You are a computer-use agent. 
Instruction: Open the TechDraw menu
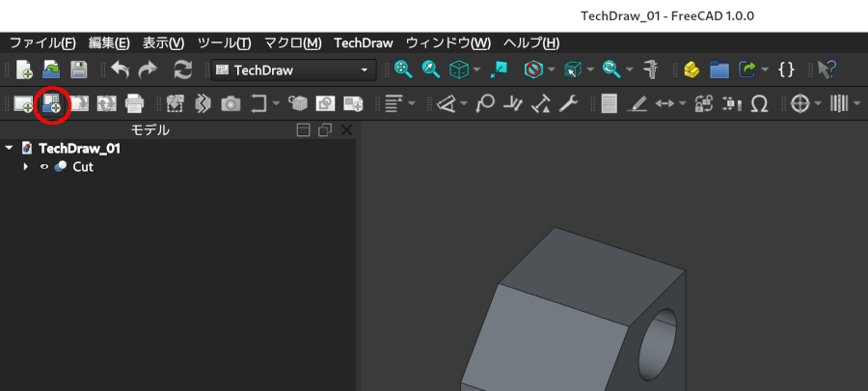coord(364,42)
